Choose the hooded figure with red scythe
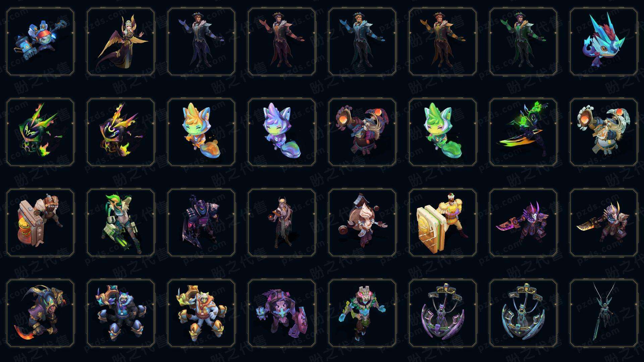 [x=40, y=313]
